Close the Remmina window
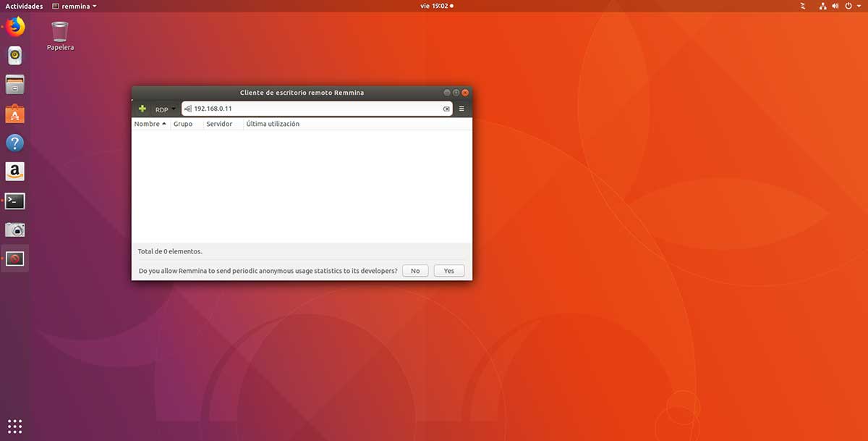This screenshot has height=441, width=868. click(x=466, y=93)
